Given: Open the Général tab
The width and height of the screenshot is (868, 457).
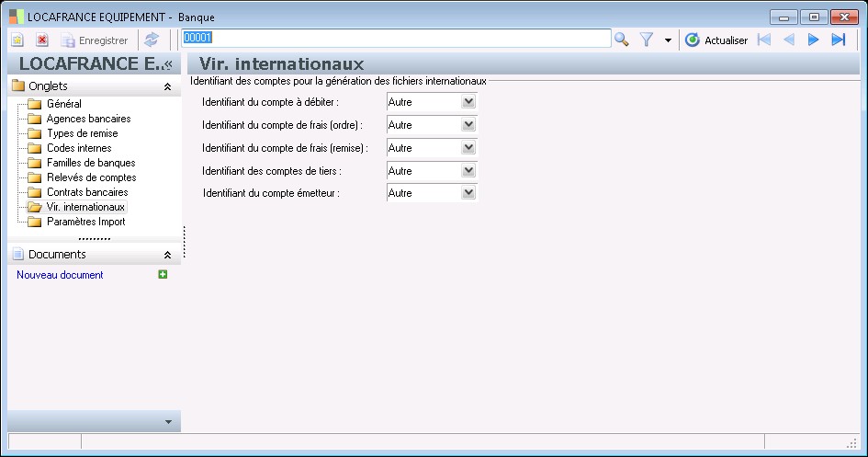Looking at the screenshot, I should coord(64,104).
